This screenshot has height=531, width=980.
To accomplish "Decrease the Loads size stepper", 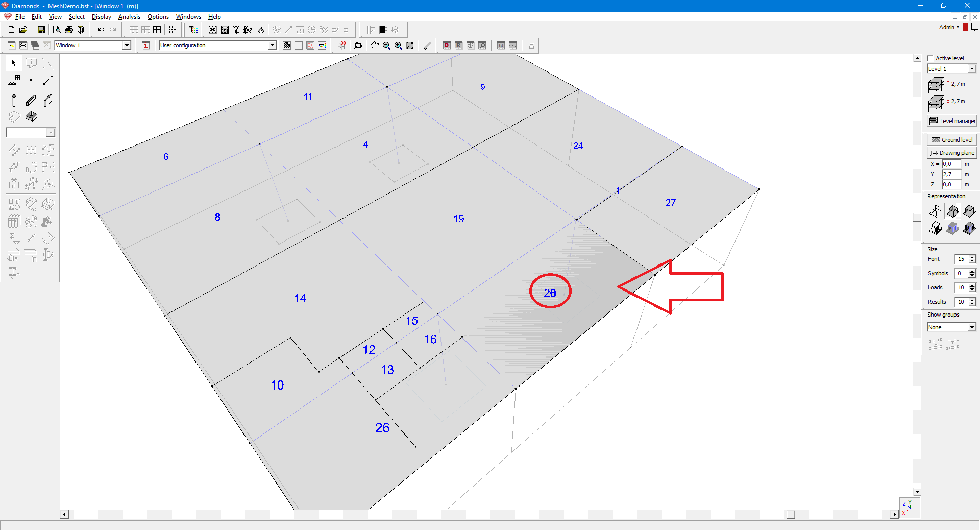I will click(x=972, y=290).
